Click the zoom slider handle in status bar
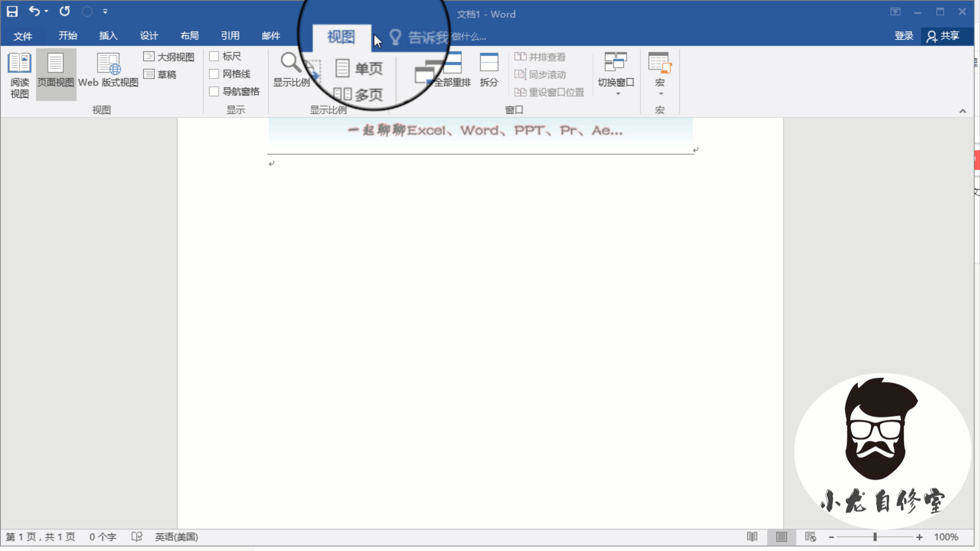 tap(875, 537)
